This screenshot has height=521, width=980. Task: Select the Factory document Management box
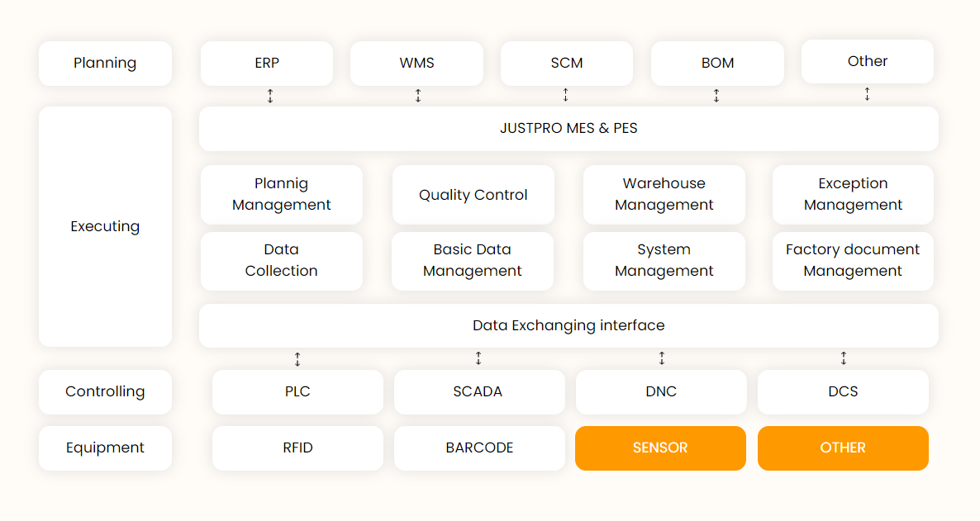[853, 261]
